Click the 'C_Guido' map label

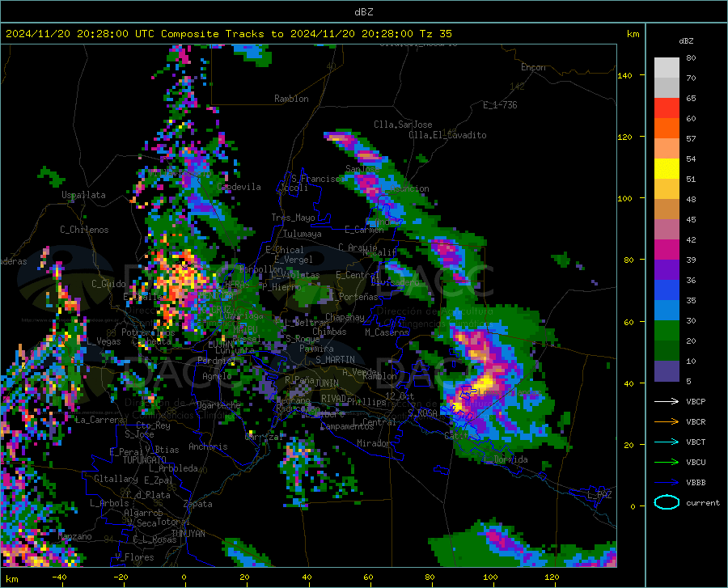click(108, 284)
